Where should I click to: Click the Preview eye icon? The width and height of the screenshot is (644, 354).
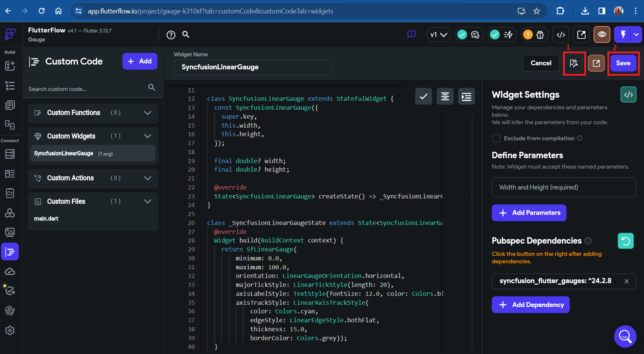[602, 35]
